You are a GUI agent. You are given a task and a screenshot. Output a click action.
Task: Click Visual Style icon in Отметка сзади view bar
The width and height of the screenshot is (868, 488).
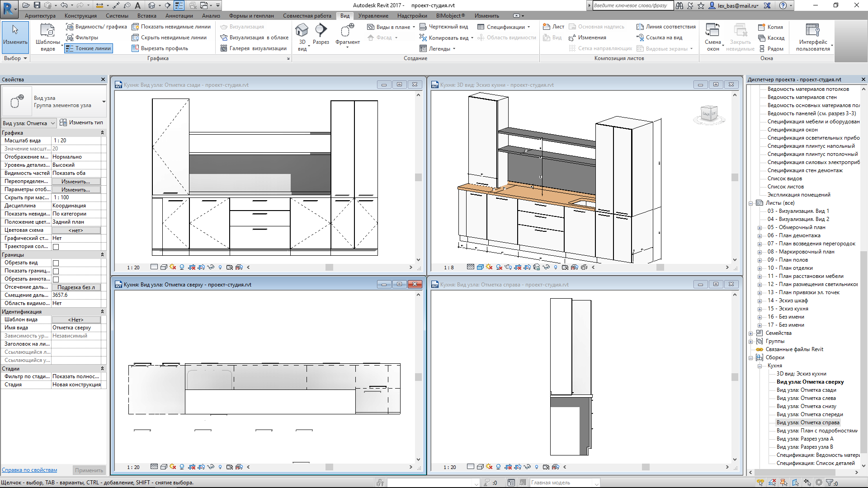tap(164, 267)
